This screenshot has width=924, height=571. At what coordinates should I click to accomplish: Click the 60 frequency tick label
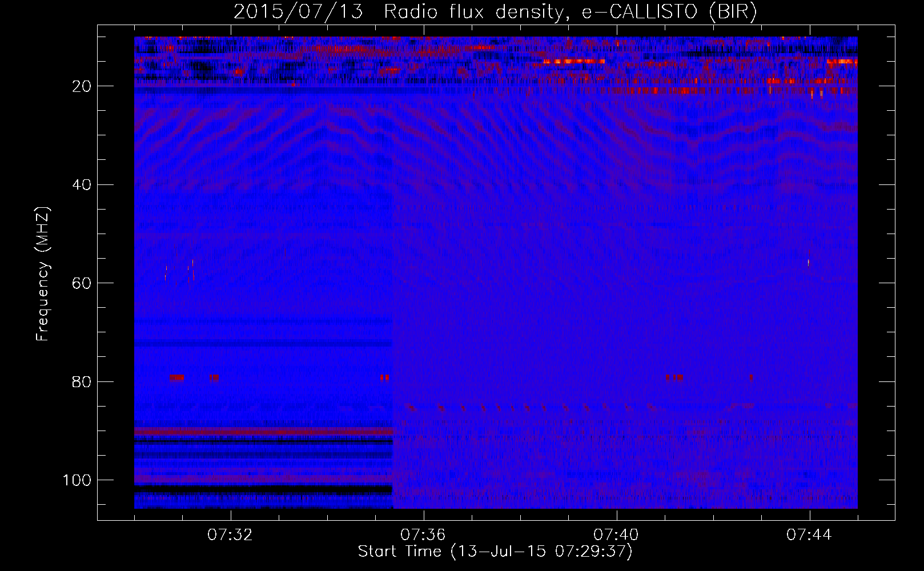click(82, 283)
